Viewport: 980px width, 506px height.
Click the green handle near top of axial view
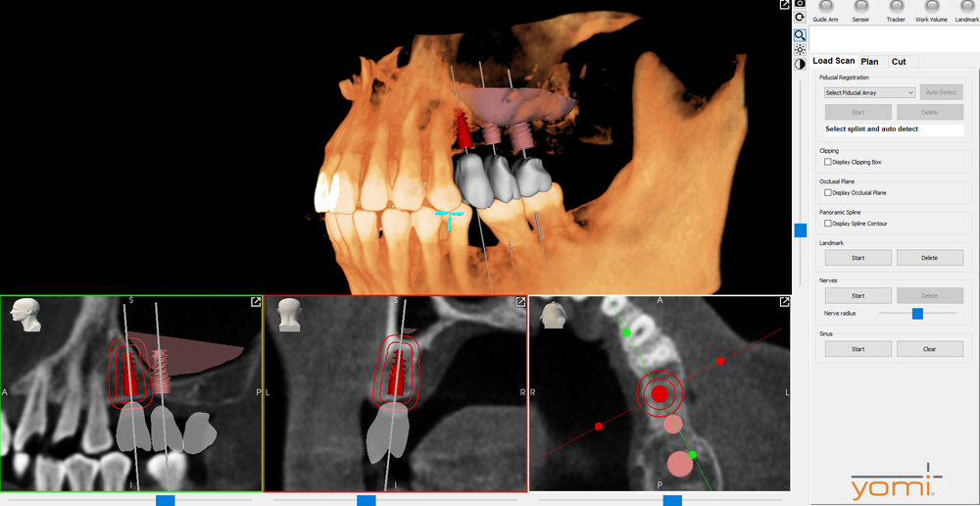(627, 332)
